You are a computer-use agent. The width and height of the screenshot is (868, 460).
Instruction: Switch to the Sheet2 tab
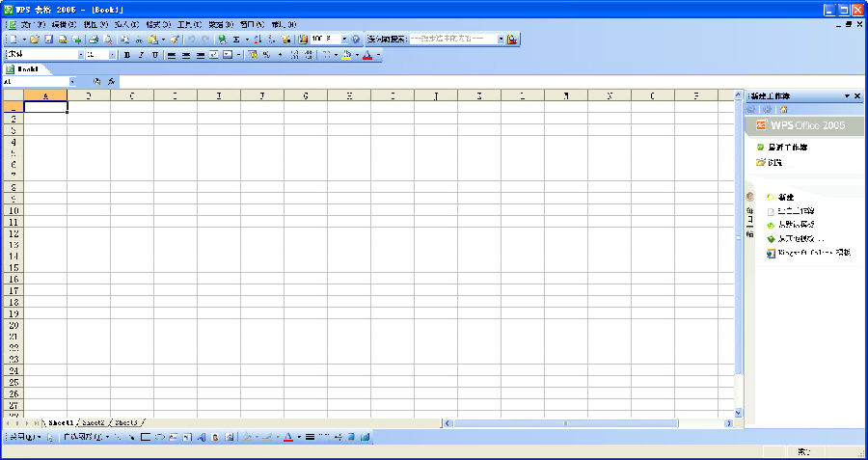click(x=94, y=422)
